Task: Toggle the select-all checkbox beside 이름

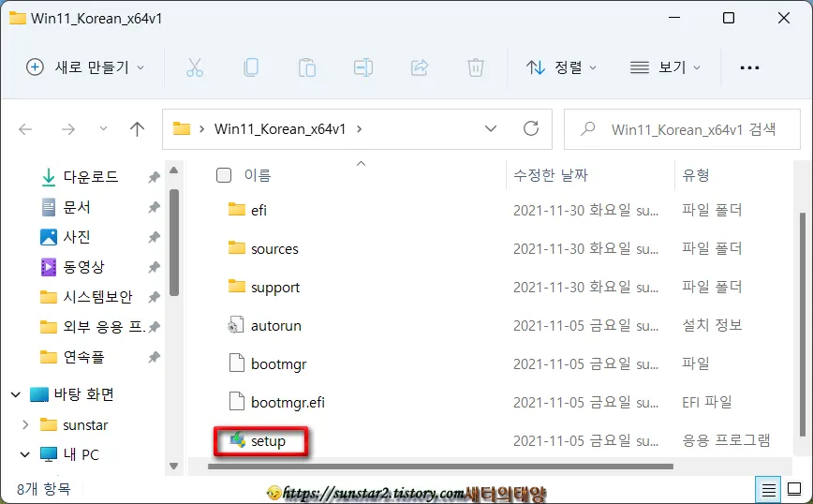Action: pos(224,175)
